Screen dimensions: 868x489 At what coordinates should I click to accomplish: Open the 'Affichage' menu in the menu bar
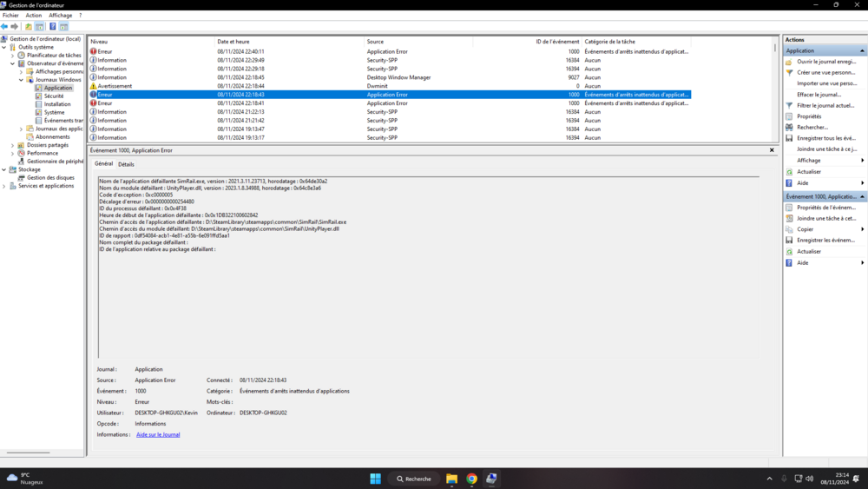[x=60, y=15]
